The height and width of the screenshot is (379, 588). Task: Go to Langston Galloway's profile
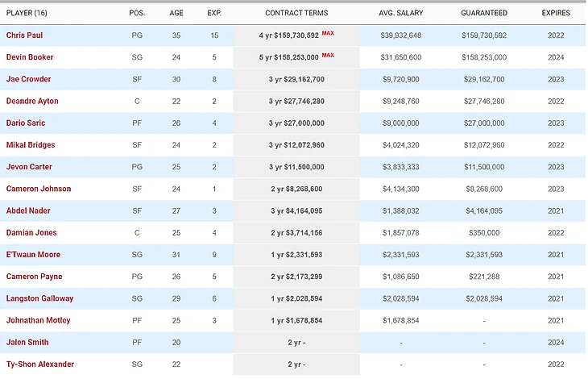39,298
